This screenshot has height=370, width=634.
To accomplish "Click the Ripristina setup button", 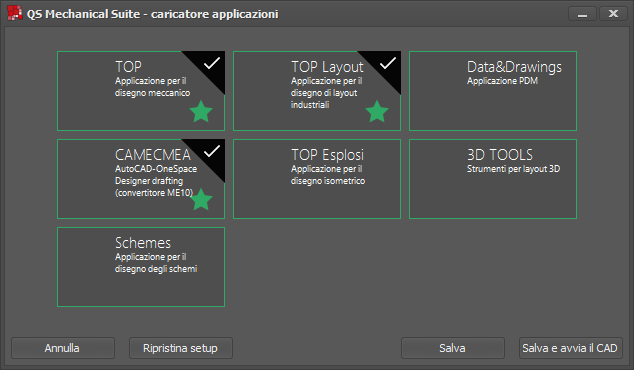I will 181,348.
